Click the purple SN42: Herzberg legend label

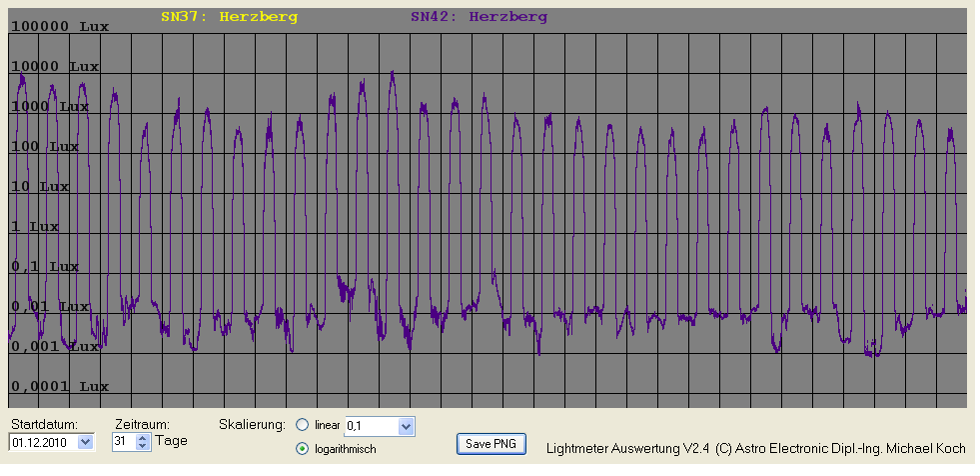tap(479, 17)
